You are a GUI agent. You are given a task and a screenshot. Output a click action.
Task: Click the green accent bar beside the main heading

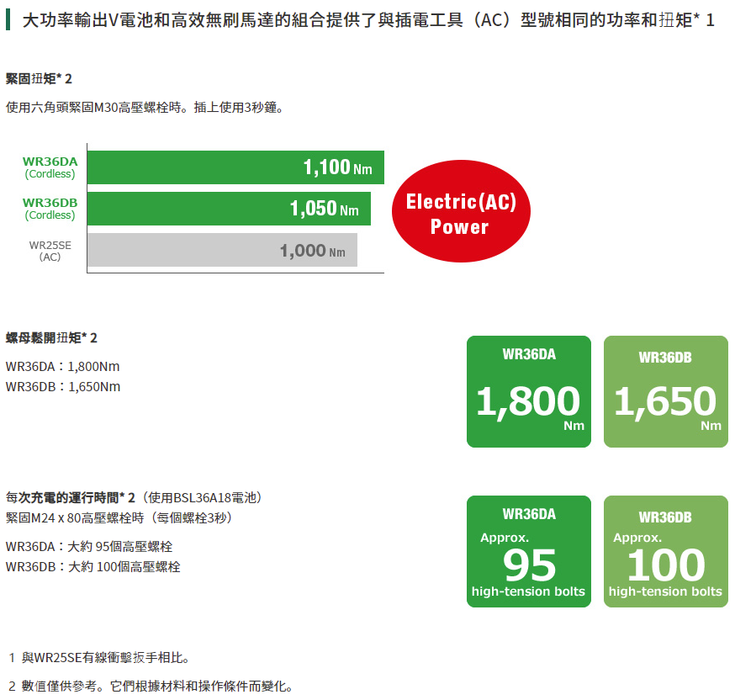pos(8,20)
